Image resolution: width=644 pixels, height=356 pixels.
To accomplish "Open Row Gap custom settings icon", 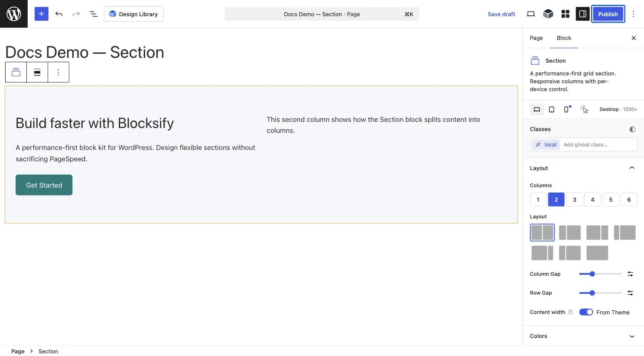I will tap(630, 293).
